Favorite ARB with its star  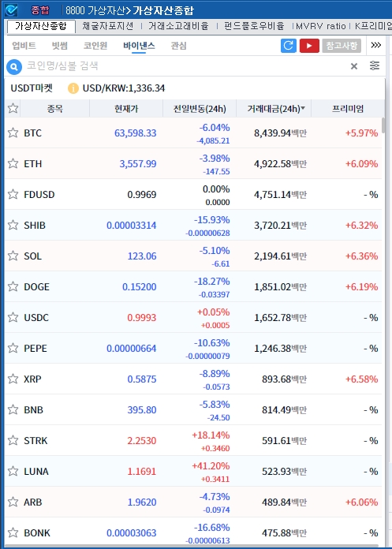tap(13, 502)
